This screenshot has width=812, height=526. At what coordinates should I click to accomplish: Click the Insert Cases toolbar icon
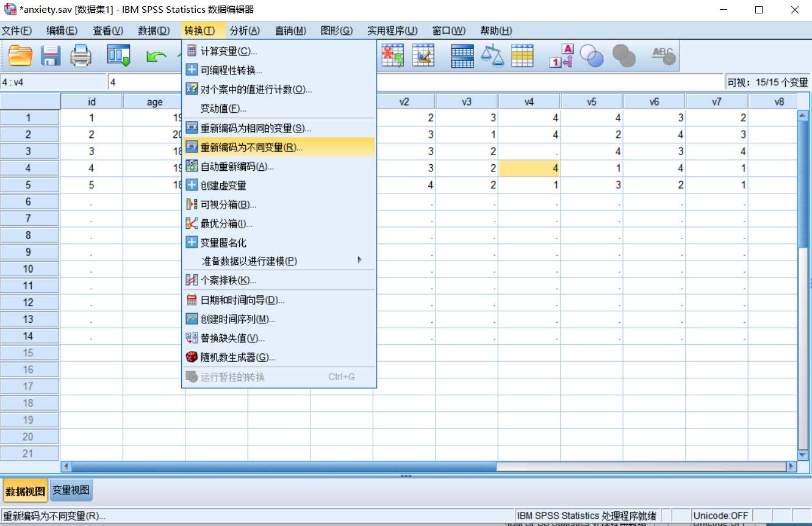click(392, 56)
